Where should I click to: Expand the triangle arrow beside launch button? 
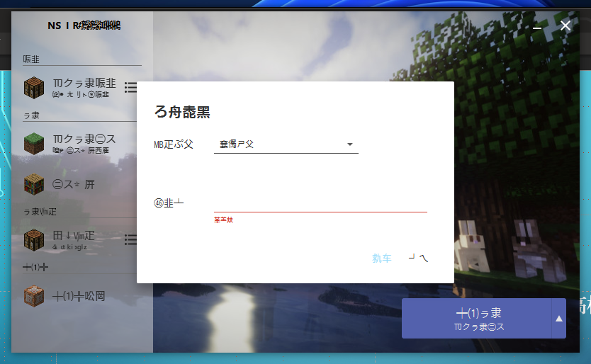tap(559, 319)
